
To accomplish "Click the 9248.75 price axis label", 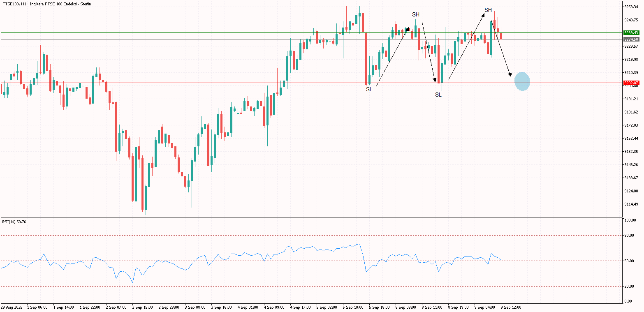I will coord(631,20).
